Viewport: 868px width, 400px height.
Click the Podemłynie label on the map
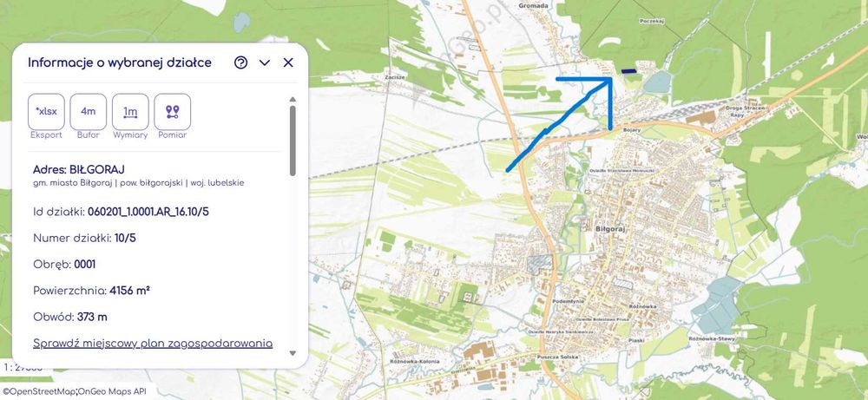pos(568,301)
